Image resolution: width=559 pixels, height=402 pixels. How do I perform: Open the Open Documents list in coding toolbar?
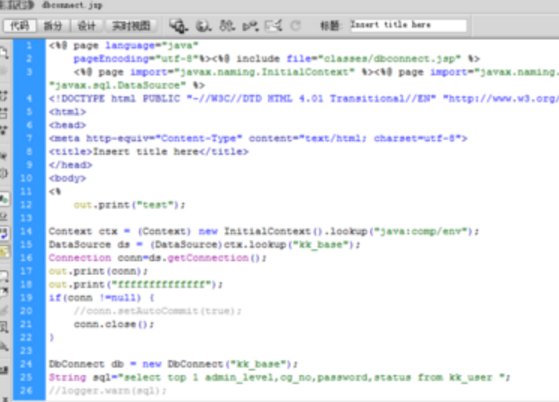coord(4,53)
